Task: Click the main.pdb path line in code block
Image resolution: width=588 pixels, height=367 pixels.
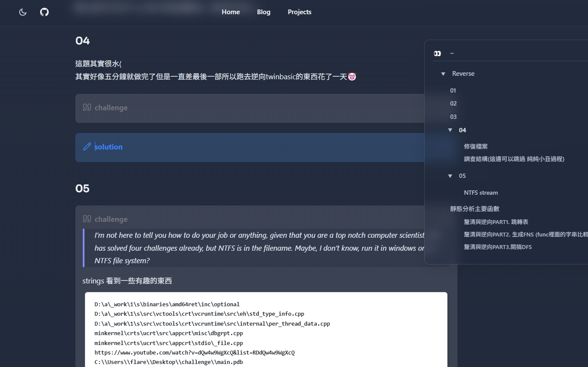Action: (169, 362)
